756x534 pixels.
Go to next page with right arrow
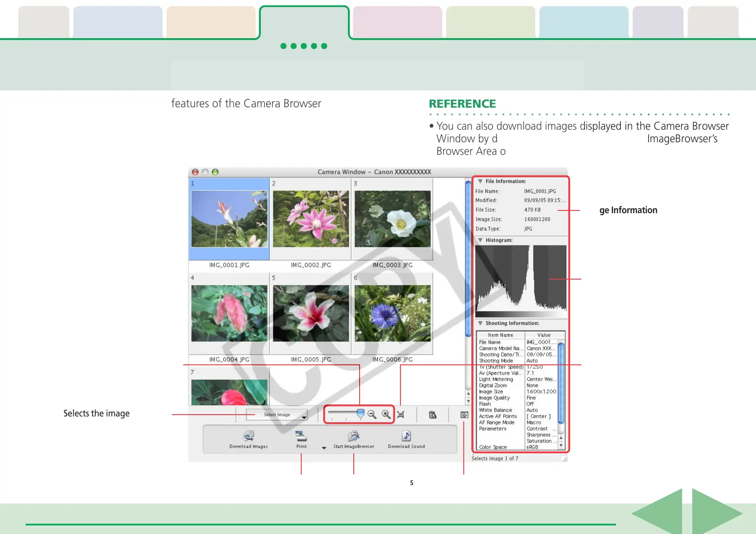[x=716, y=513]
